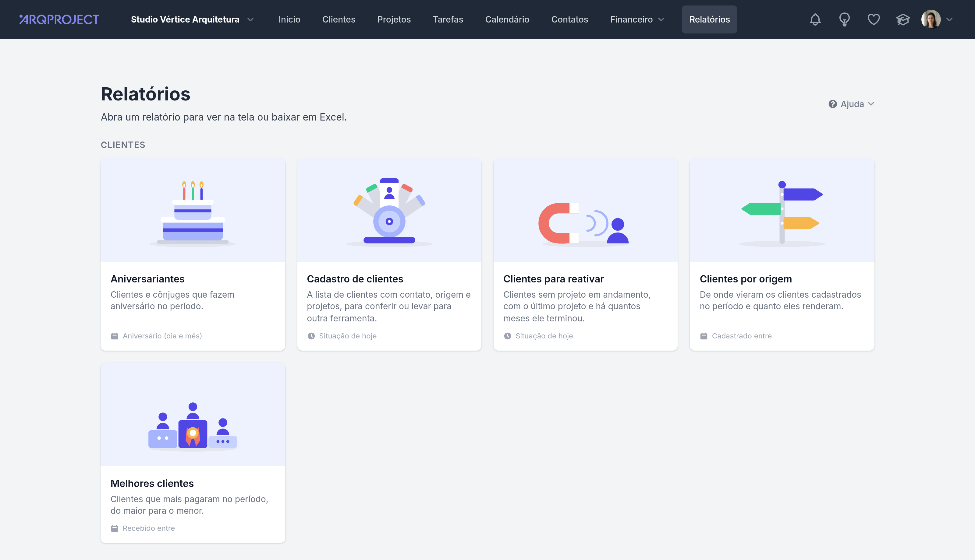This screenshot has height=560, width=975.
Task: Click the user avatar photo
Action: (931, 19)
